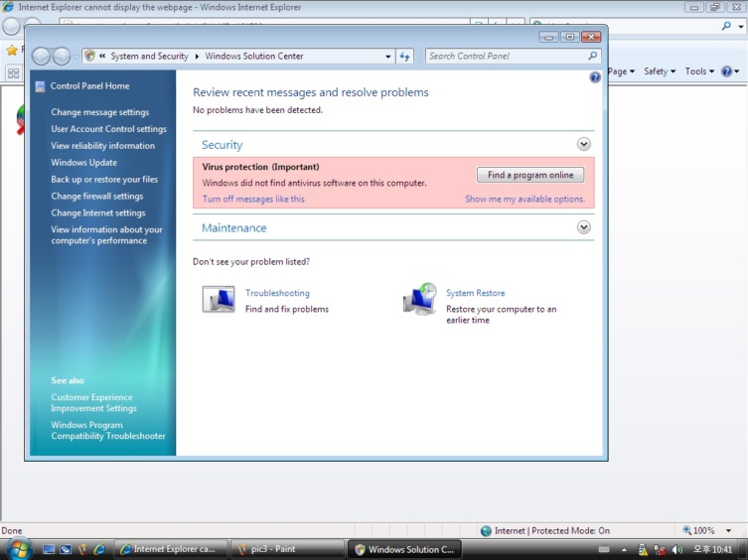This screenshot has height=560, width=748.
Task: Click the taskbar clock showing 10:41
Action: pyautogui.click(x=712, y=549)
